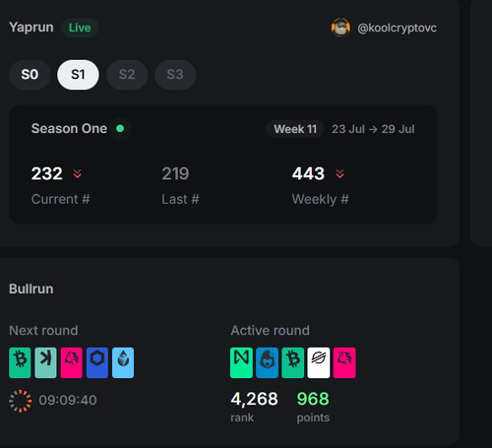Select the white Stellar card in Active round

(x=319, y=362)
